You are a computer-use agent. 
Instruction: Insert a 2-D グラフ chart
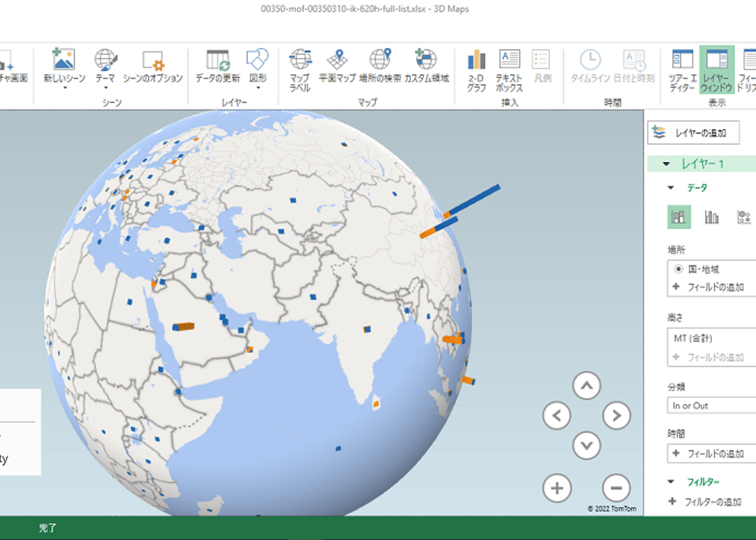tap(476, 70)
